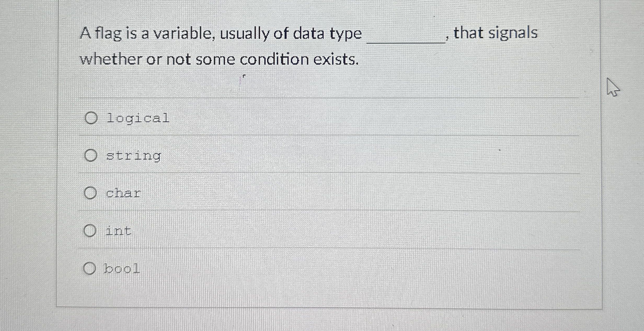The height and width of the screenshot is (331, 644).
Task: Select the bool radio button
Action: point(90,269)
